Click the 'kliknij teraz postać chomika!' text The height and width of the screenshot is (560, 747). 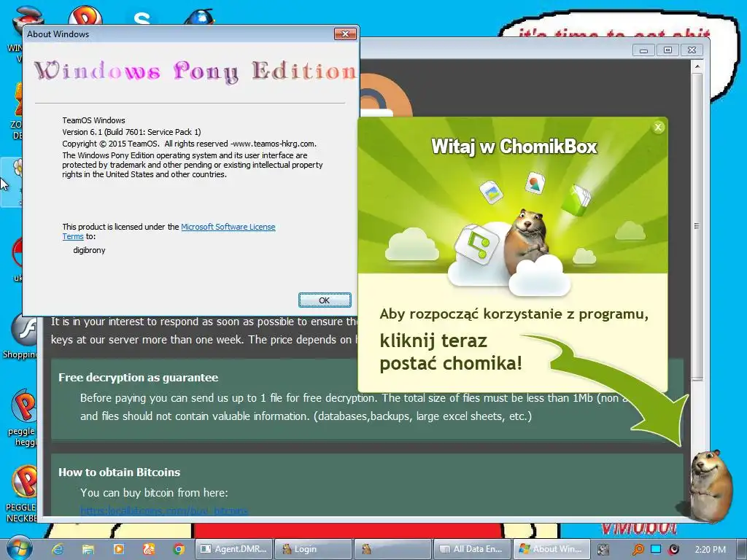pos(451,352)
